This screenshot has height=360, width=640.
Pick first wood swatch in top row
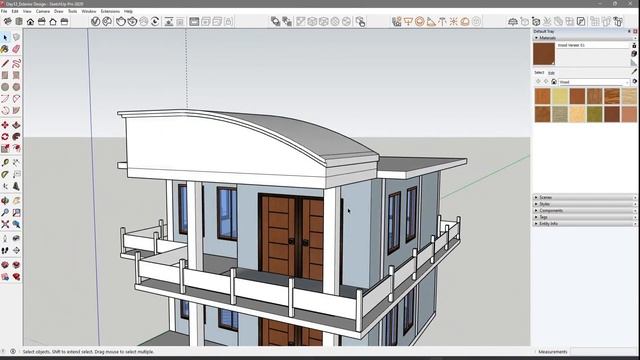point(542,96)
